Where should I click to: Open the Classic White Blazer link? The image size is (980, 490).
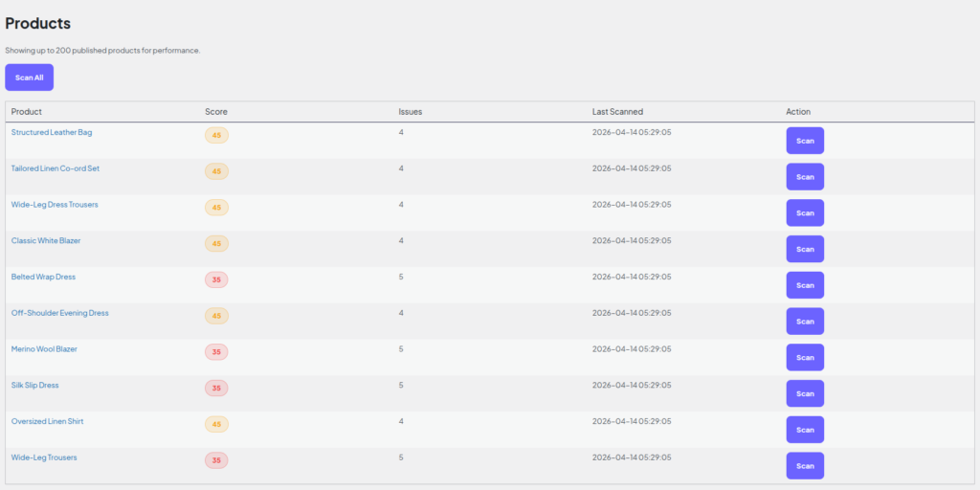46,240
